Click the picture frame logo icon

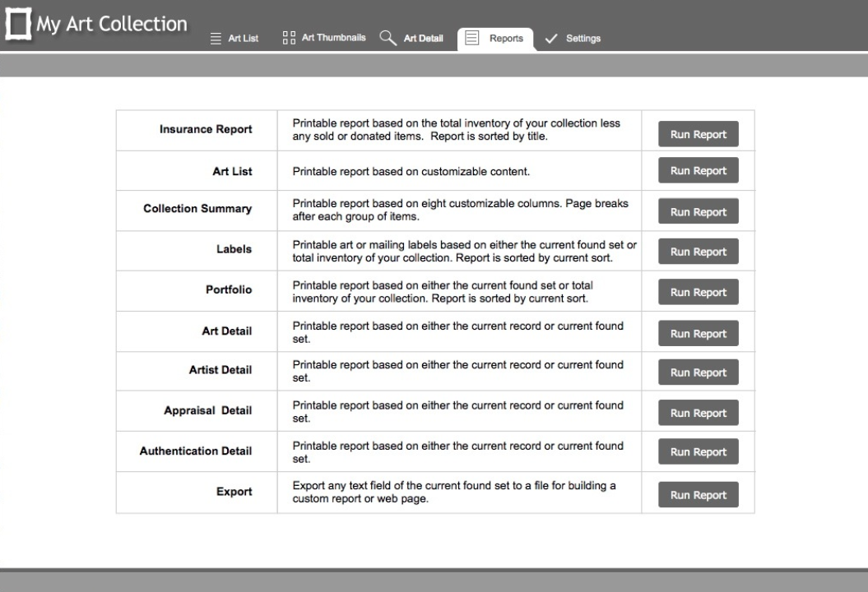click(18, 22)
